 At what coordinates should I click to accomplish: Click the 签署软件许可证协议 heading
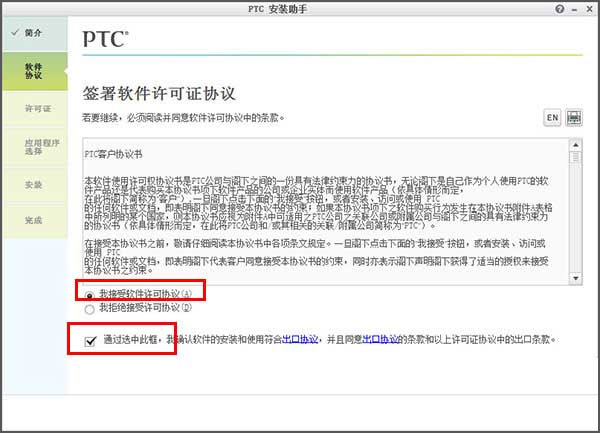[x=159, y=93]
